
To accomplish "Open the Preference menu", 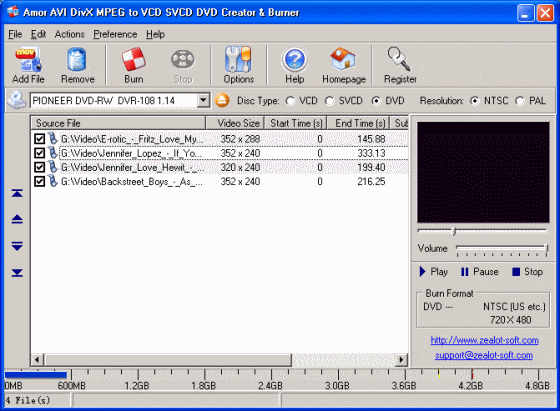I will pos(115,34).
